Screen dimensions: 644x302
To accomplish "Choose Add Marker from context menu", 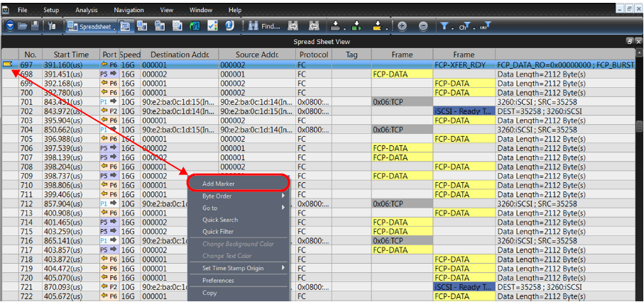I will [239, 184].
